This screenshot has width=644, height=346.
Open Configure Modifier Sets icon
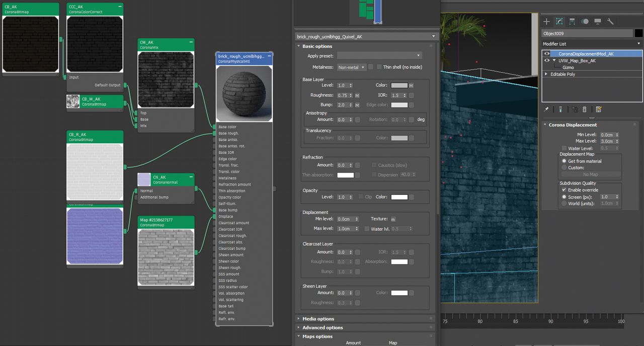(598, 109)
